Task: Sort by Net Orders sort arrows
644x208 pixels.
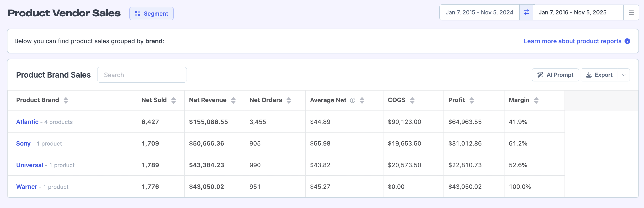Action: pos(289,100)
